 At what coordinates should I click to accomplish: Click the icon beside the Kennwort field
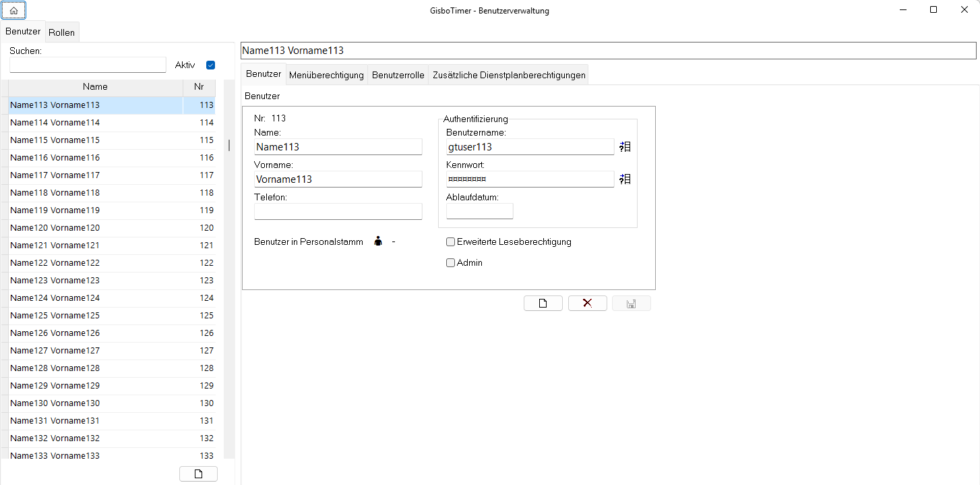point(625,179)
